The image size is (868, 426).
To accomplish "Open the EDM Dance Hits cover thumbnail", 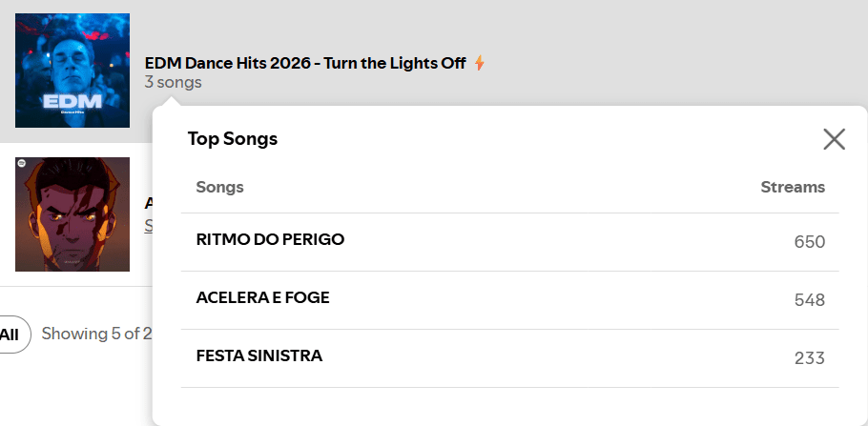I will pos(72,71).
